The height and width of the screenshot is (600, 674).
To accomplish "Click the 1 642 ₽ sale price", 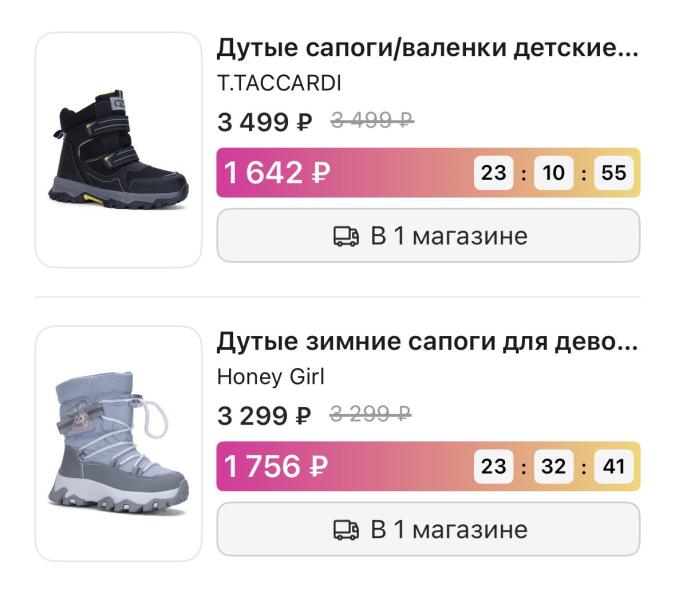I will click(277, 173).
